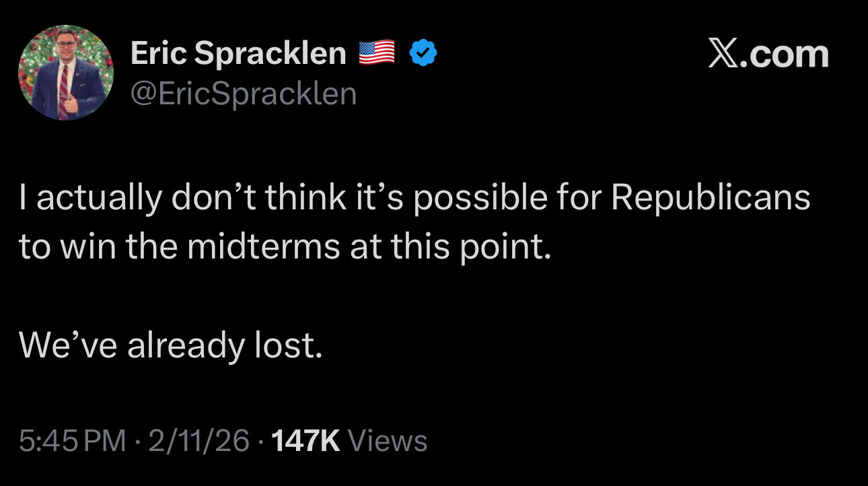The width and height of the screenshot is (868, 486).
Task: Open Eric Spracklen's profile picture
Action: coord(66,73)
